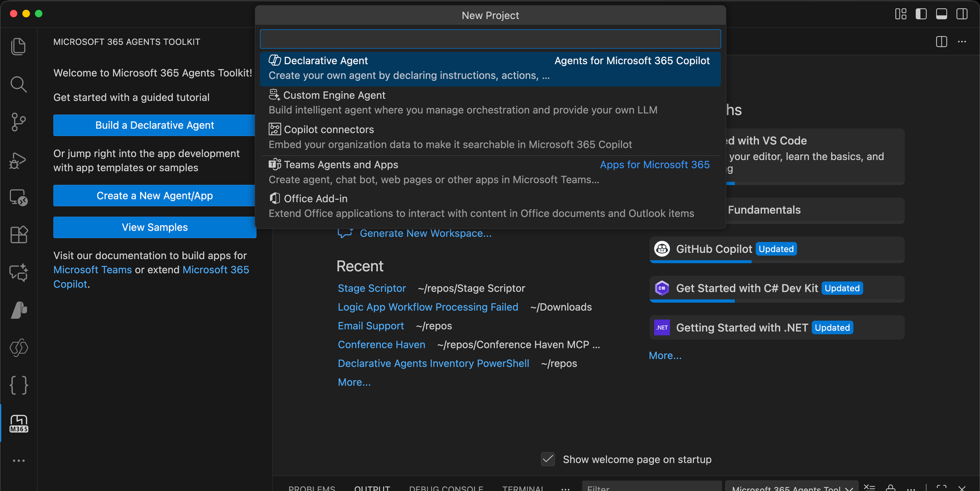This screenshot has height=491, width=980.
Task: Open the Source Control icon
Action: click(x=19, y=122)
